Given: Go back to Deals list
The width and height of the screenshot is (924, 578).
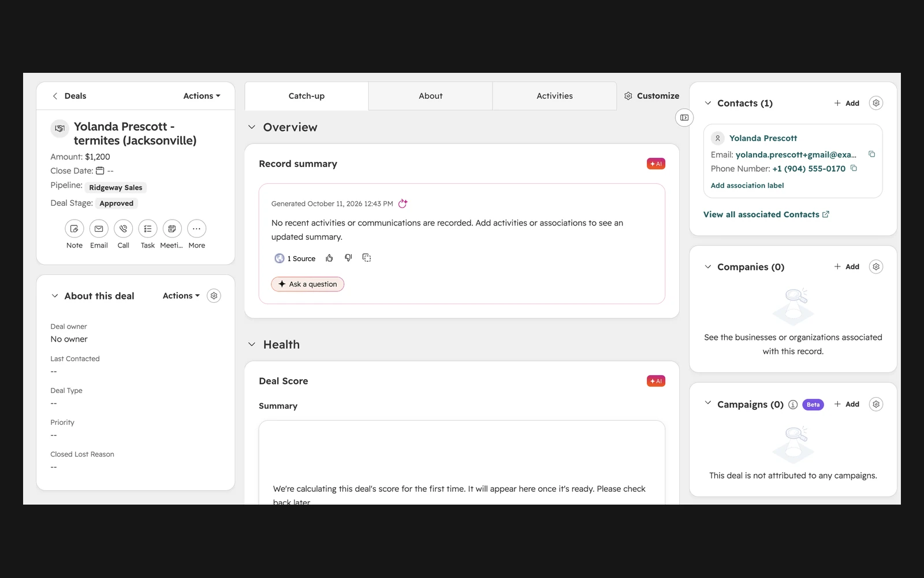Looking at the screenshot, I should (69, 96).
